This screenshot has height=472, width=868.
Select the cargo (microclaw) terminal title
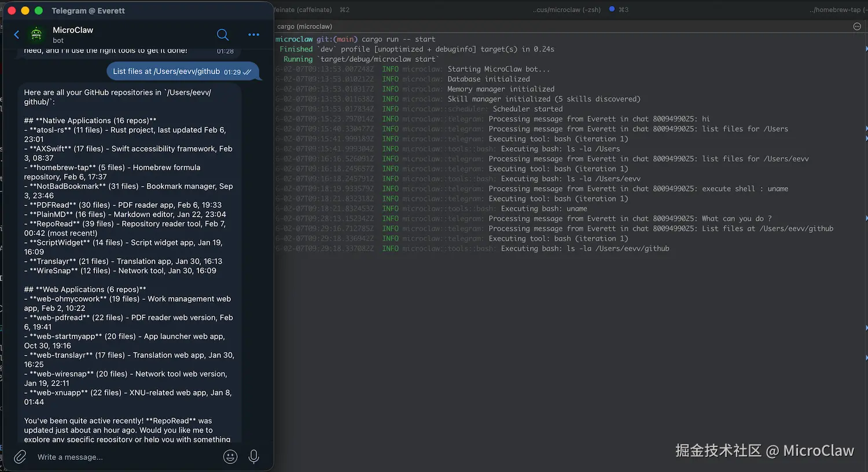304,26
